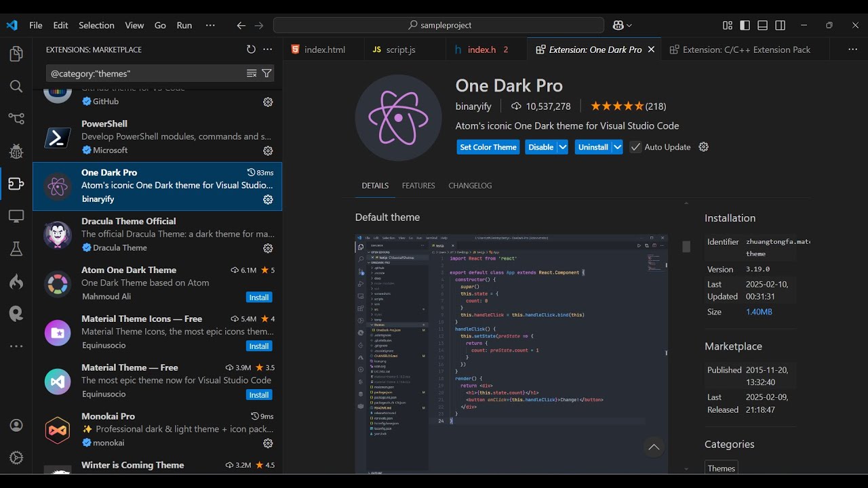Refresh the extensions marketplace list
This screenshot has width=868, height=488.
251,49
